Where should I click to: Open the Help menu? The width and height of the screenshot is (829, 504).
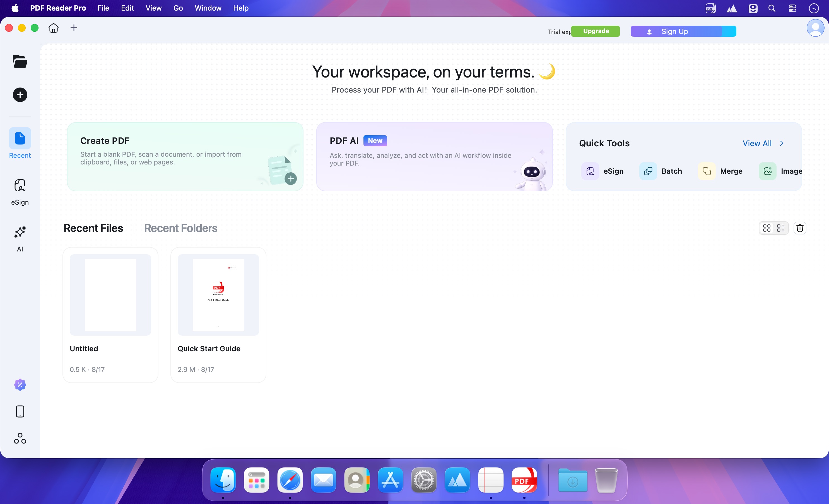(240, 8)
